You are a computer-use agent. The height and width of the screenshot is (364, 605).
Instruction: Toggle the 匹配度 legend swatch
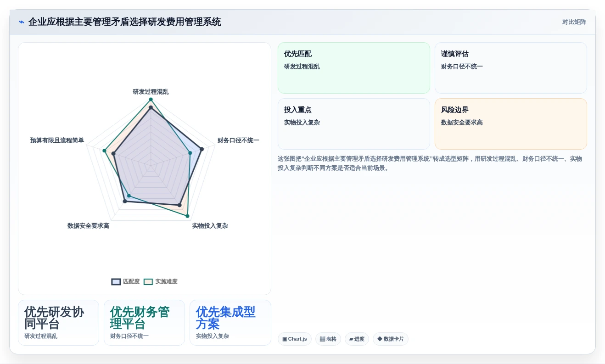tap(116, 282)
